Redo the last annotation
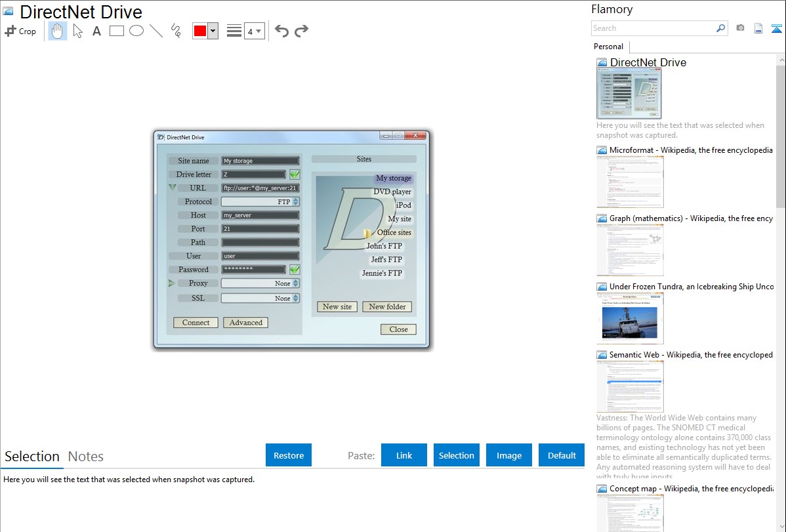The image size is (786, 532). [301, 31]
